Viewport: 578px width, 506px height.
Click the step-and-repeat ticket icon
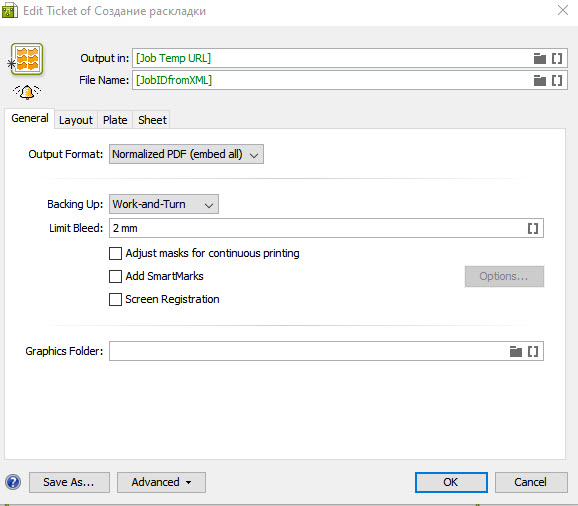(27, 59)
